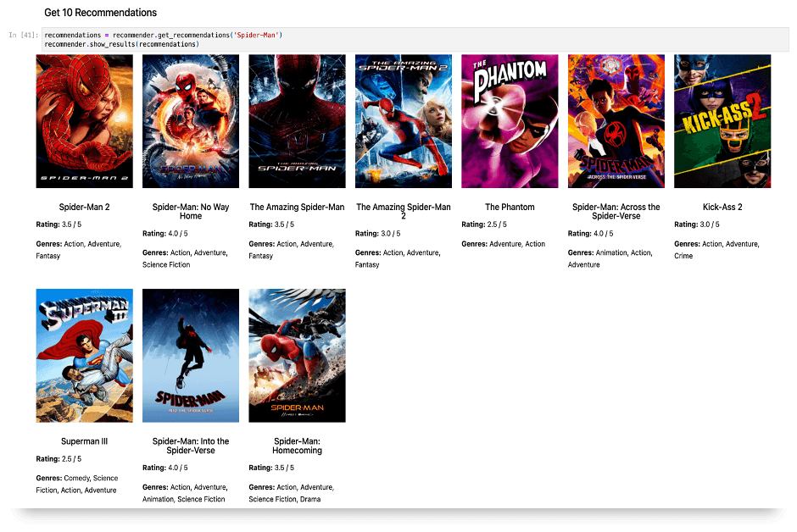Click the Spider-Man: Homecoming title text

tap(297, 446)
